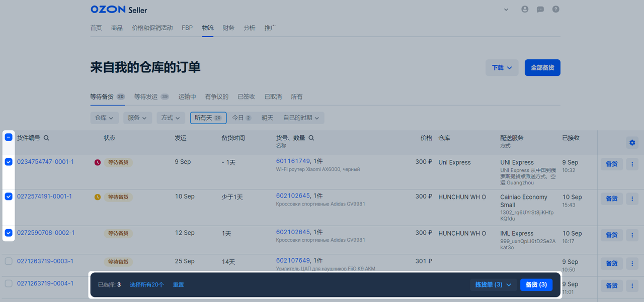The width and height of the screenshot is (644, 302).
Task: Open the 拣货单 (3) dropdown
Action: 494,284
